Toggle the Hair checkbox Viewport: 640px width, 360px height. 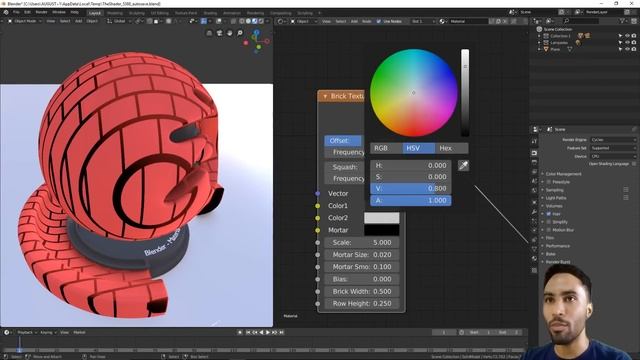click(549, 213)
